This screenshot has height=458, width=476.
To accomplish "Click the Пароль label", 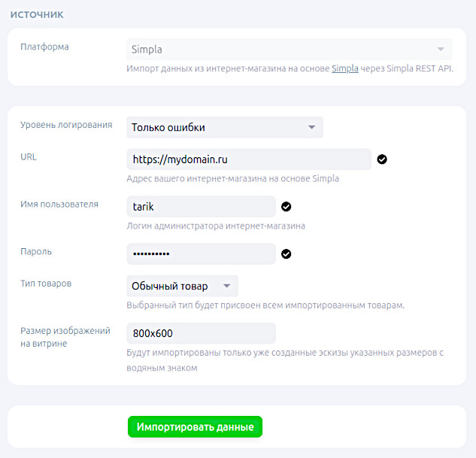I will 36,251.
